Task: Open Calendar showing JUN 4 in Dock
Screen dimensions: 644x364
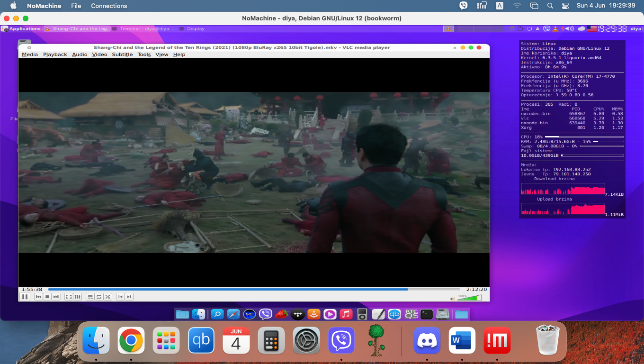Action: tap(236, 340)
